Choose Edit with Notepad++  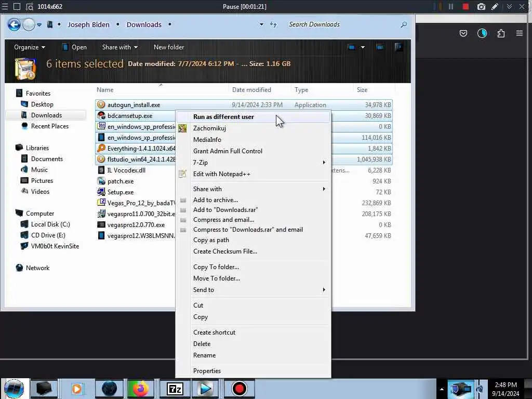[x=253, y=174]
